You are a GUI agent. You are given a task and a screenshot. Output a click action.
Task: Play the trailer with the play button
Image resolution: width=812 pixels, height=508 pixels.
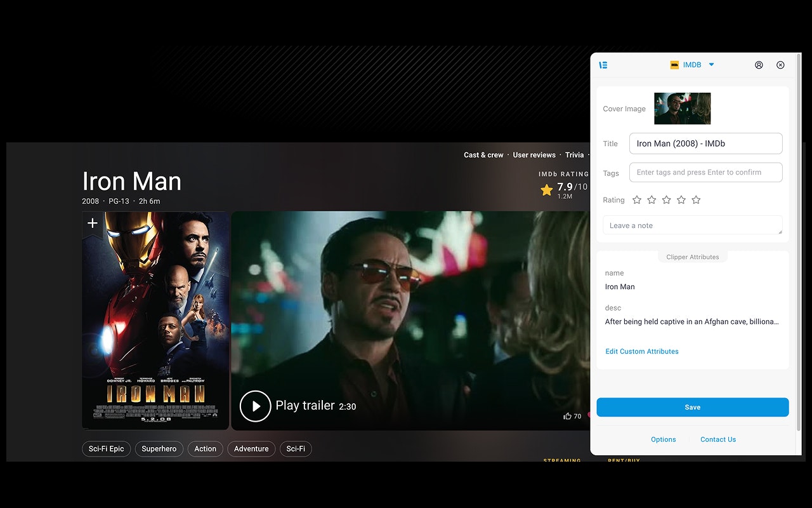coord(256,406)
